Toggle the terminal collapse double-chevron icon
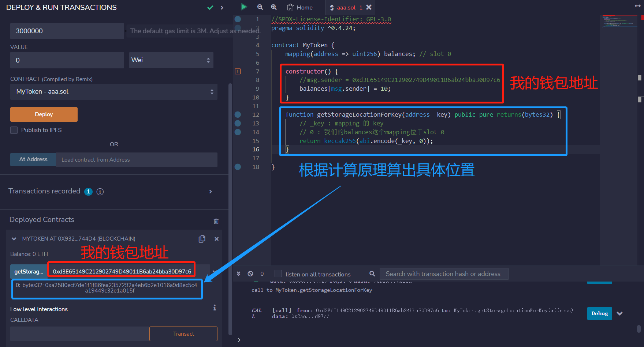Image resolution: width=644 pixels, height=347 pixels. click(x=238, y=274)
